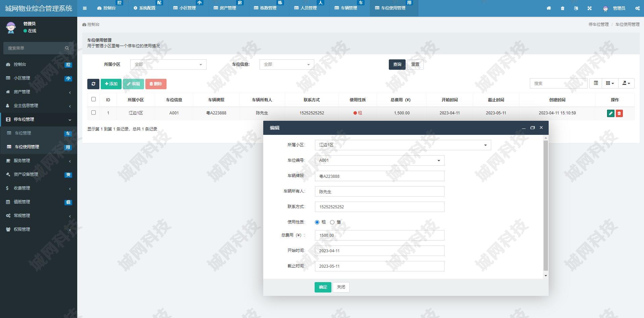Switch to the 车辆管理 top tab
This screenshot has width=644, height=318.
[x=349, y=8]
